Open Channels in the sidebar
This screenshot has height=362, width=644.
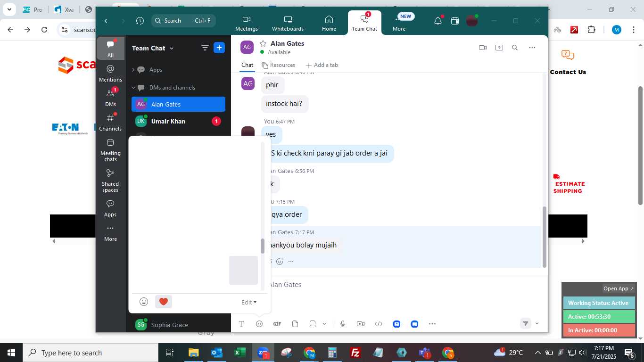point(110,122)
